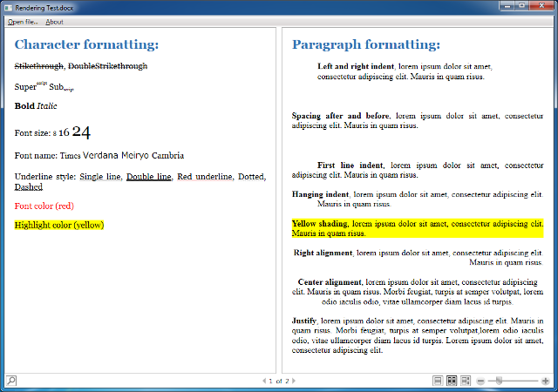The height and width of the screenshot is (392, 558).
Task: Click the 'Center alignment' bold text
Action: tap(330, 282)
